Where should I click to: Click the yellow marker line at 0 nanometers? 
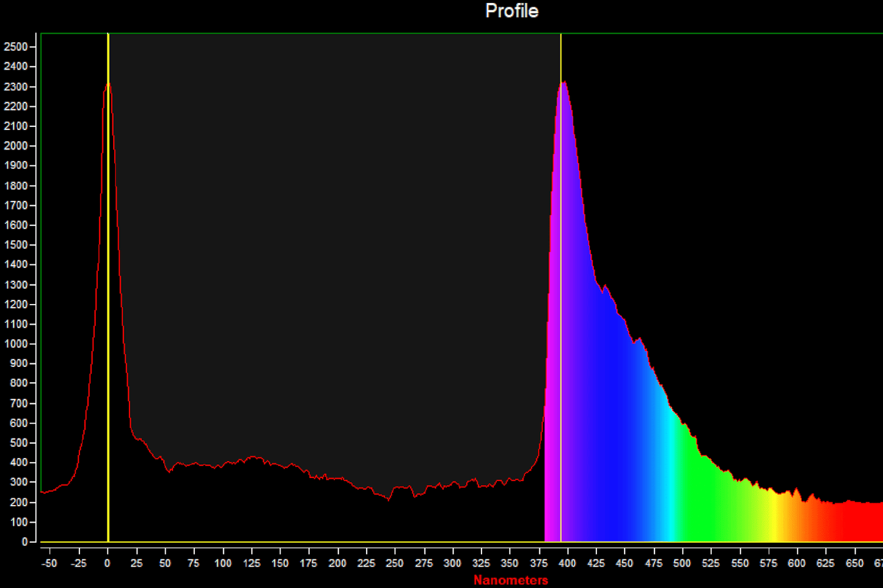(108, 305)
